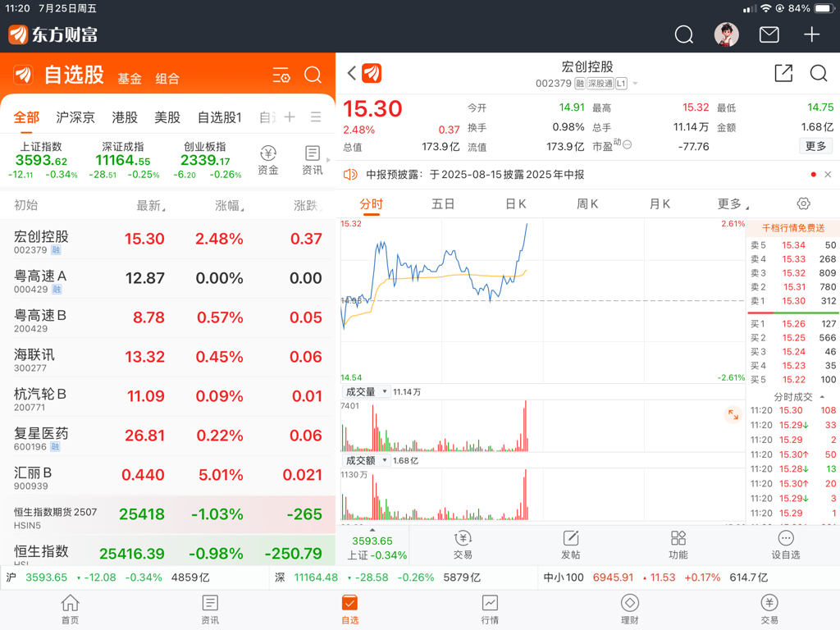840x630 pixels.
Task: Open 粤高速A row in watchlist
Action: coord(167,278)
